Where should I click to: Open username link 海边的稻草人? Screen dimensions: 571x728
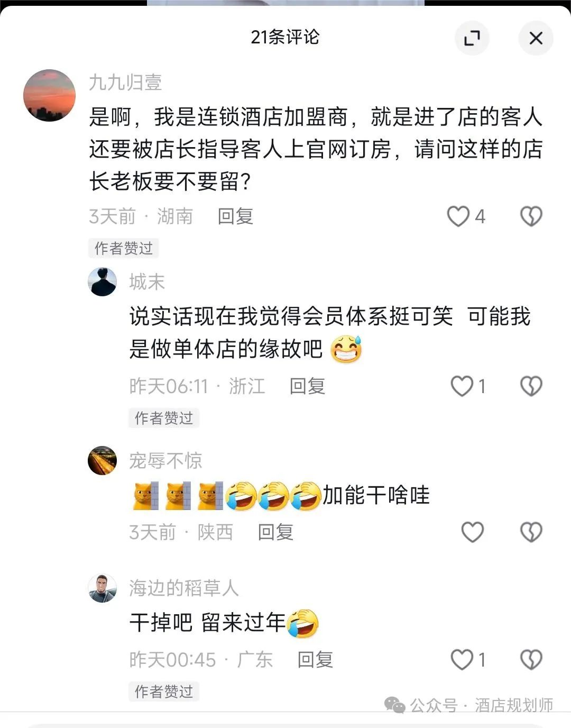(x=184, y=588)
